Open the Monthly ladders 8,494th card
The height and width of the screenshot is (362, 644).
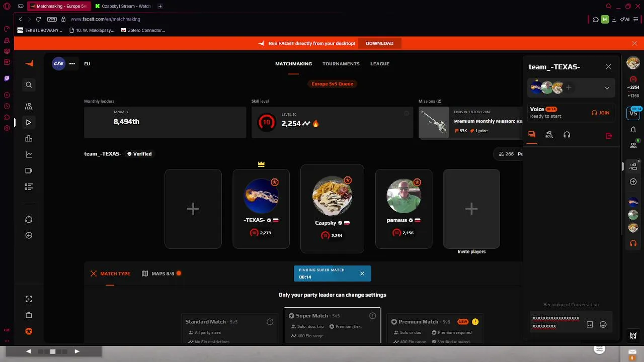pos(165,122)
